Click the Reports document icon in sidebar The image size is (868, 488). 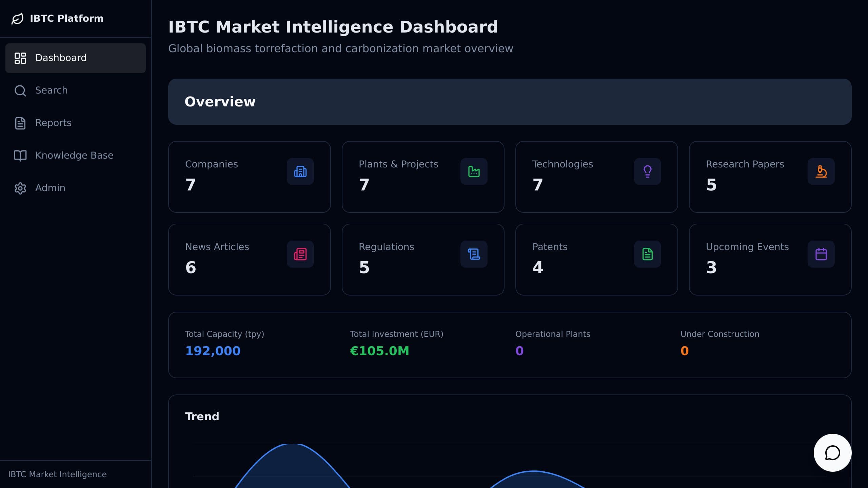point(20,123)
